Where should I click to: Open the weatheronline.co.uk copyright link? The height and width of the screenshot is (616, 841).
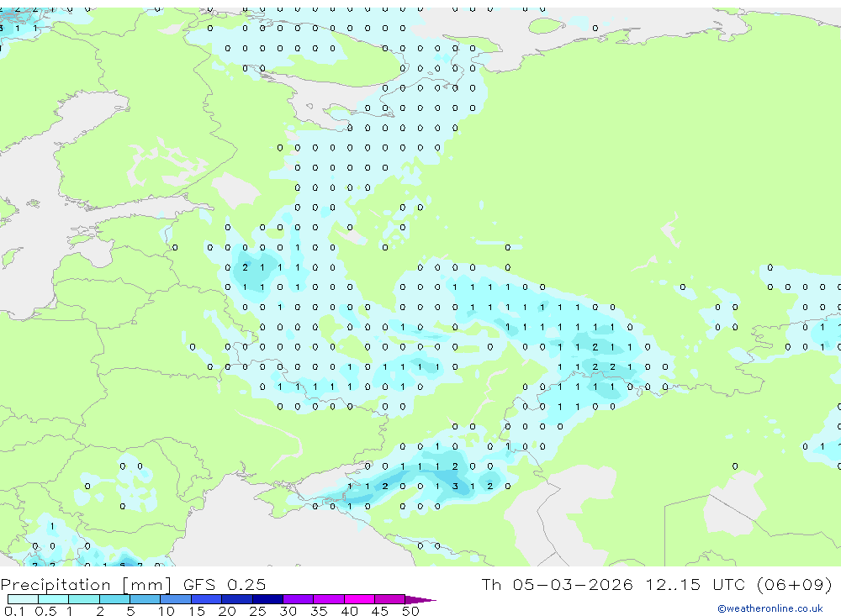click(x=770, y=608)
